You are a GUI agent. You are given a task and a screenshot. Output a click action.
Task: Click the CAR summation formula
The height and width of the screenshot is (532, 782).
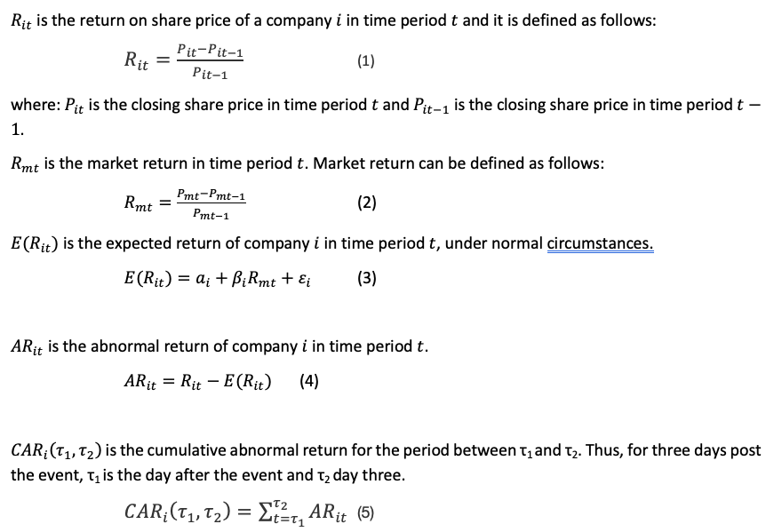tap(235, 512)
